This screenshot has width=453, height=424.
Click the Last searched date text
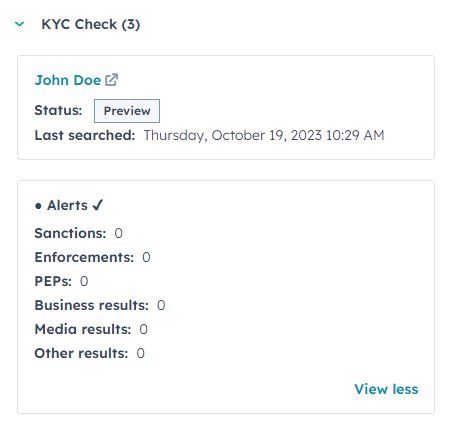click(264, 136)
